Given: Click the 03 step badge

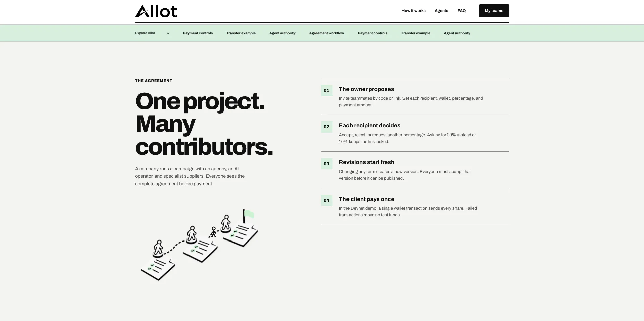Looking at the screenshot, I should [326, 164].
